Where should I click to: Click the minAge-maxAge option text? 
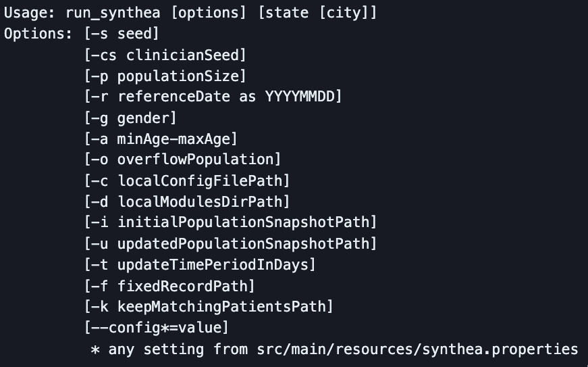(x=173, y=139)
